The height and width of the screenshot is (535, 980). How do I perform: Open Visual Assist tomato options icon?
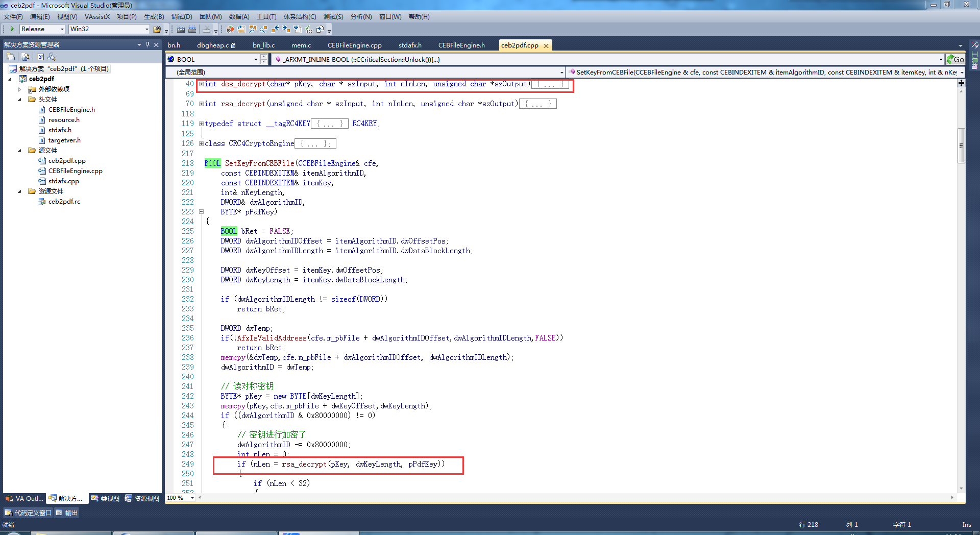point(230,29)
